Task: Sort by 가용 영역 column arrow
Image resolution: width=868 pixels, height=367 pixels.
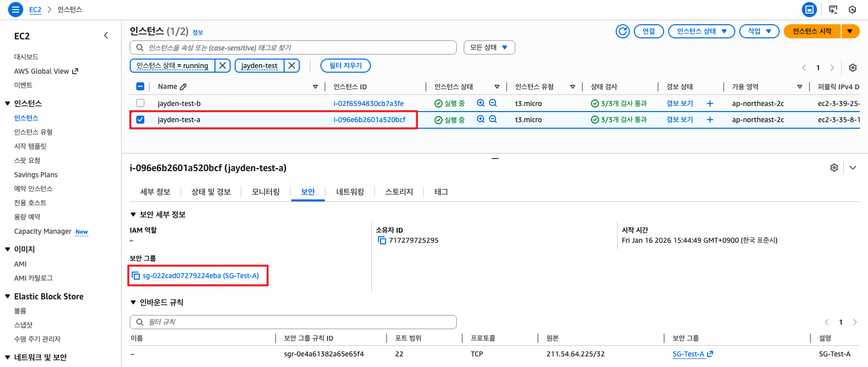Action: pos(800,87)
